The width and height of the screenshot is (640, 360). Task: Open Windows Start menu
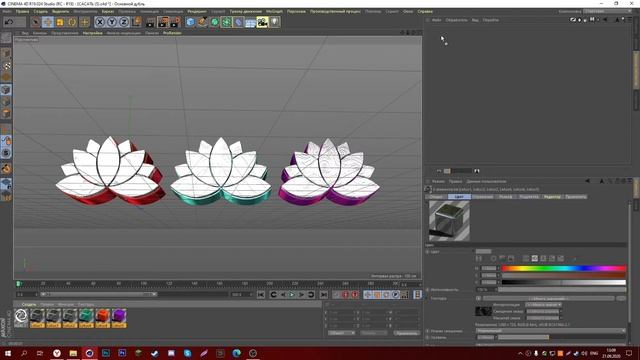coord(8,353)
